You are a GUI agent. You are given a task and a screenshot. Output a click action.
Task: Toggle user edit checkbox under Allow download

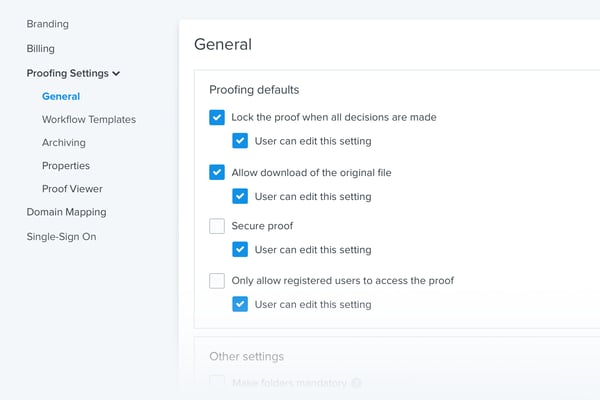pos(240,196)
